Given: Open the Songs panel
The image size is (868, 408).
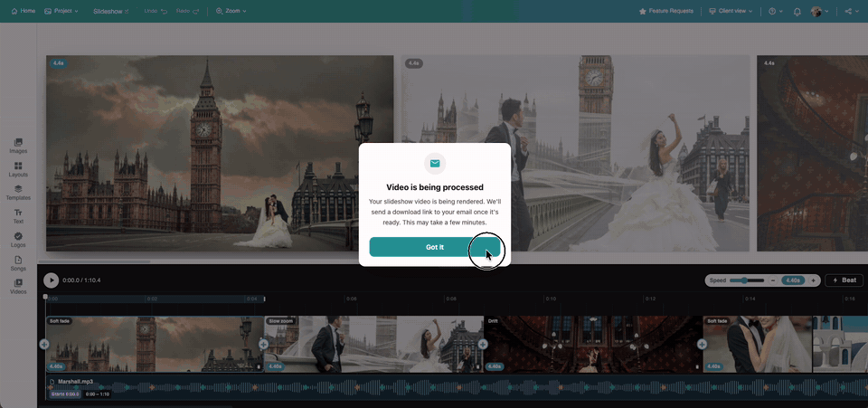Looking at the screenshot, I should pyautogui.click(x=18, y=263).
